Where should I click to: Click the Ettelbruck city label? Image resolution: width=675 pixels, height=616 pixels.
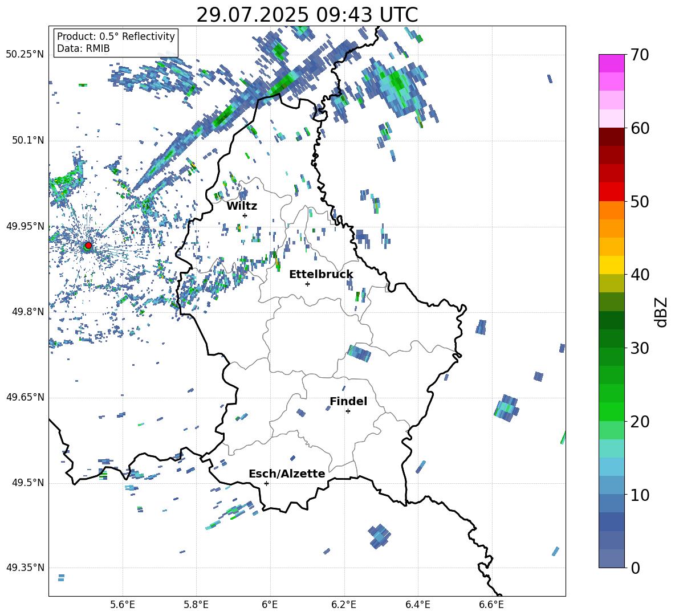321,275
